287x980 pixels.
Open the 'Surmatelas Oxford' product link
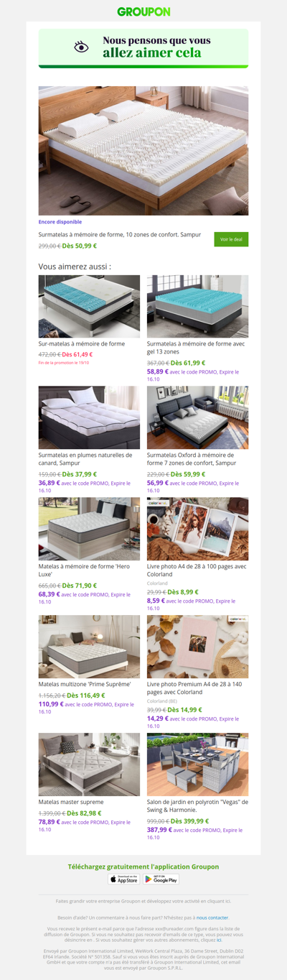pos(192,459)
